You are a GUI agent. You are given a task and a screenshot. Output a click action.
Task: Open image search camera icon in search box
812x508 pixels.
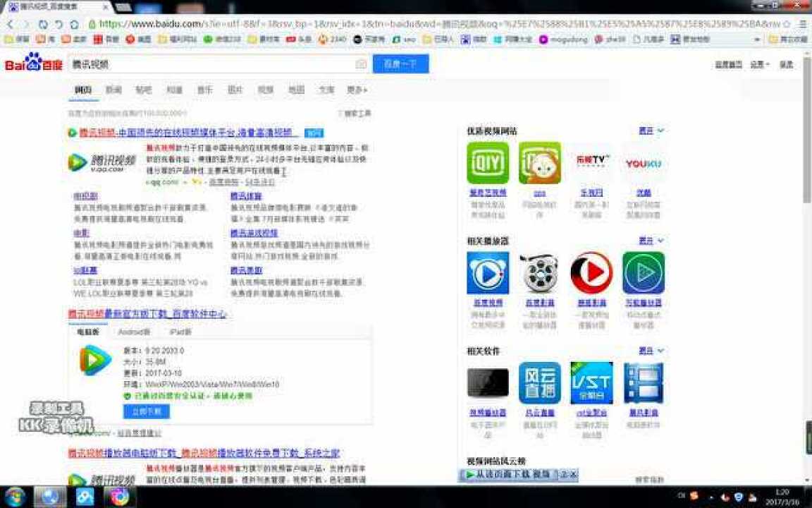coord(361,64)
